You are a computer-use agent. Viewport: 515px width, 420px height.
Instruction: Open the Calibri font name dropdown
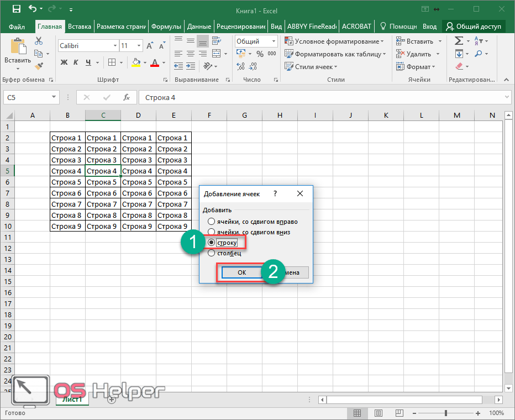(x=115, y=46)
